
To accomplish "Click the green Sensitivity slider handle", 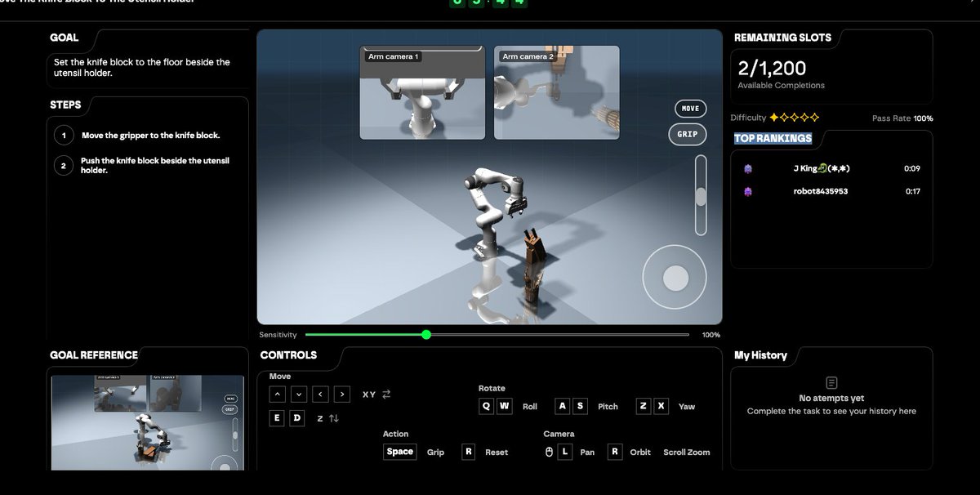I will [426, 335].
